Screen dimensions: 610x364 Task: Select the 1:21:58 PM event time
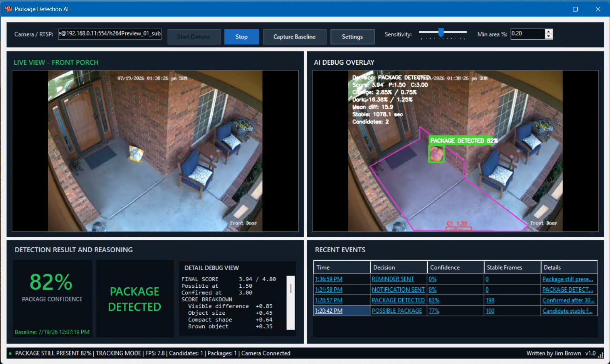click(x=329, y=290)
